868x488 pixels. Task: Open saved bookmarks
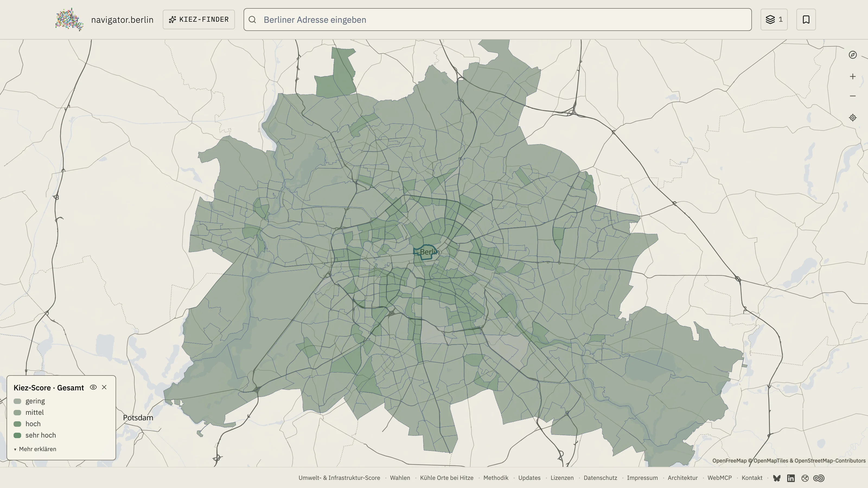coord(806,20)
